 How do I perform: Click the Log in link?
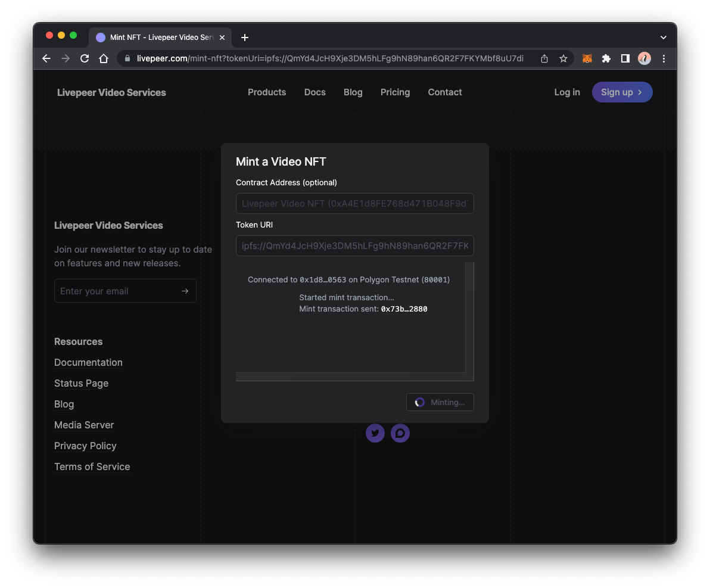coord(567,92)
